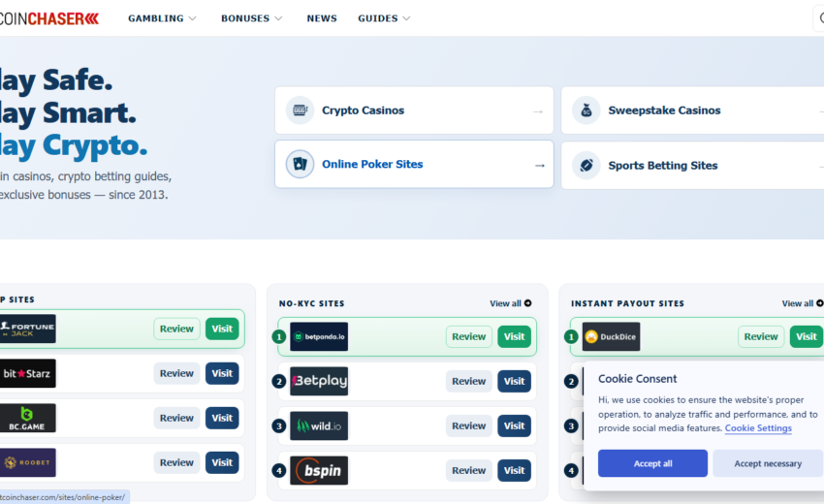
Task: Visit the FortuneJack site
Action: coord(222,329)
